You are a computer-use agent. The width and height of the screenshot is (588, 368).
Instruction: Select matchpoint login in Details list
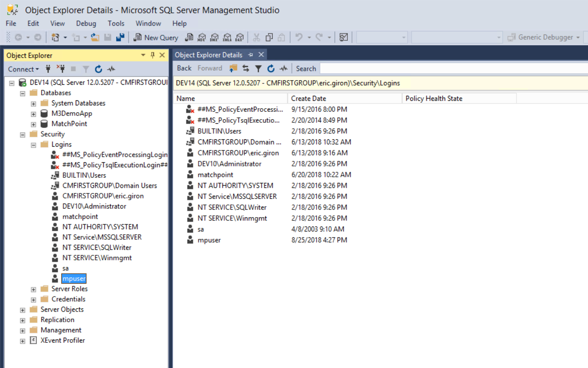pos(215,175)
